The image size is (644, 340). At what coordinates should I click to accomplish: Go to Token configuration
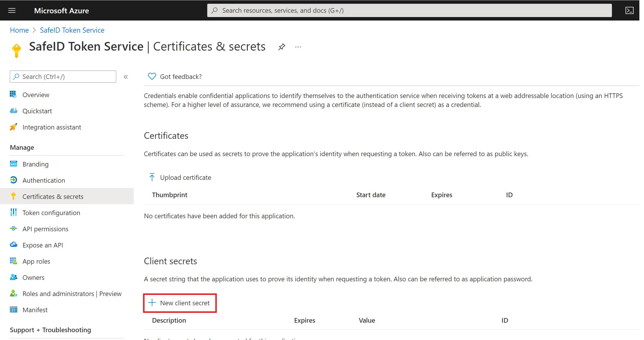[x=51, y=213]
